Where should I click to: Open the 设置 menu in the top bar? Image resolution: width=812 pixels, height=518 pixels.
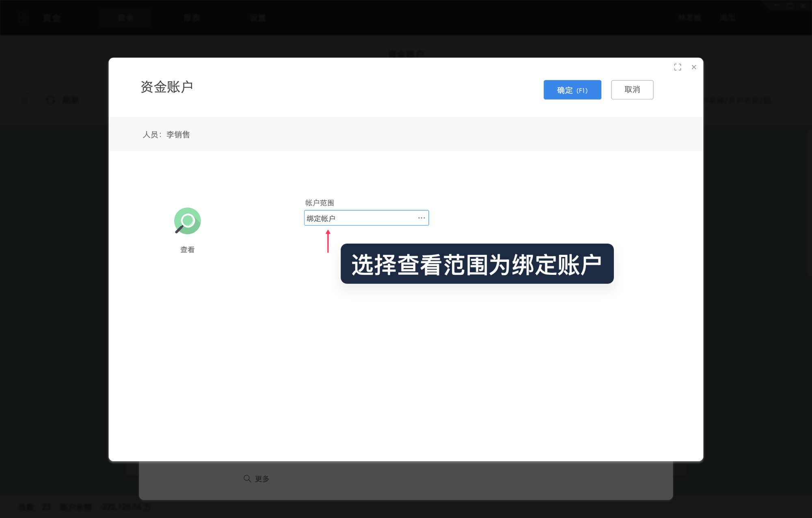pyautogui.click(x=258, y=17)
